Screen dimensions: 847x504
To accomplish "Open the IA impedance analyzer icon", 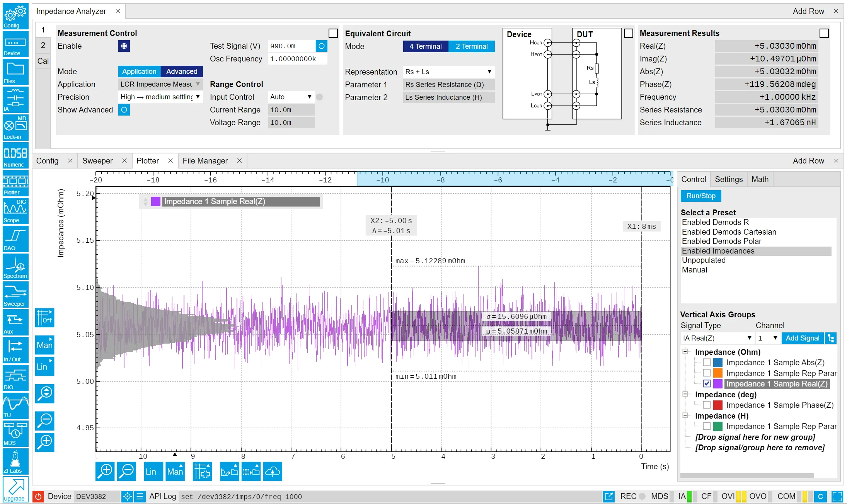I will click(x=15, y=99).
